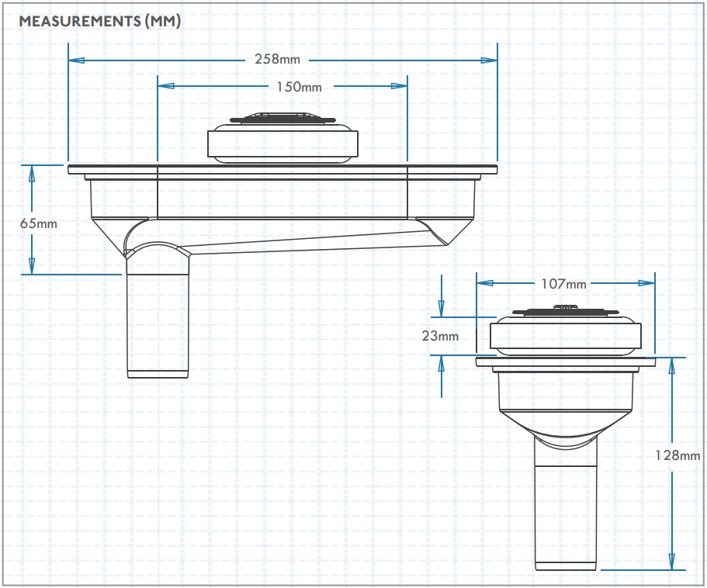Click the 150mm dimension label
Screen dimensions: 707x588
tap(300, 87)
